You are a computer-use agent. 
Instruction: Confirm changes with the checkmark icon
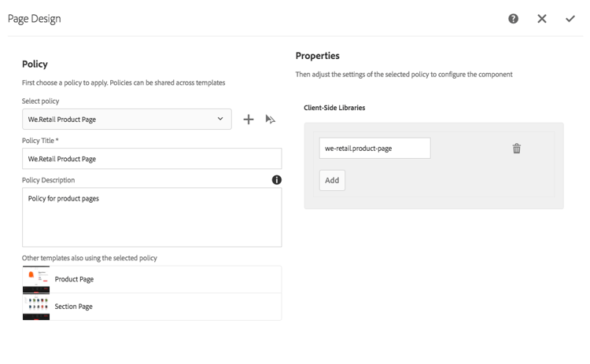coord(570,19)
